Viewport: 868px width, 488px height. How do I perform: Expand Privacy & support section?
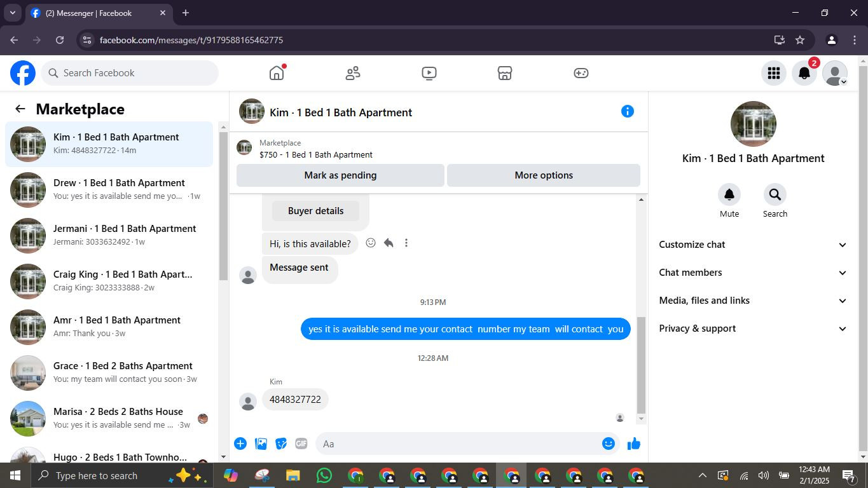[753, 329]
